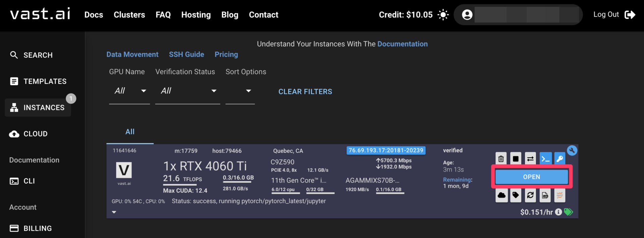Click the wrench settings icon on instance card
644x238 pixels.
(x=572, y=151)
